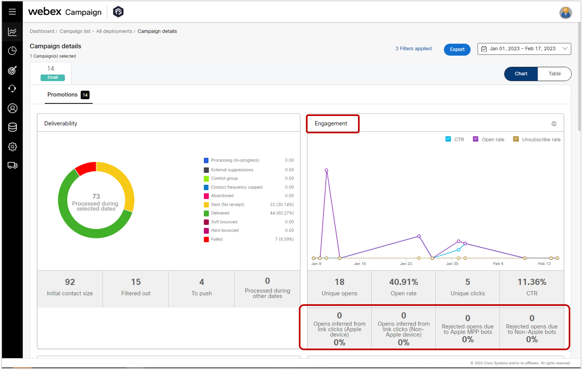
Task: Click Rejected opens due to Non-Apple bots
Action: 532,328
